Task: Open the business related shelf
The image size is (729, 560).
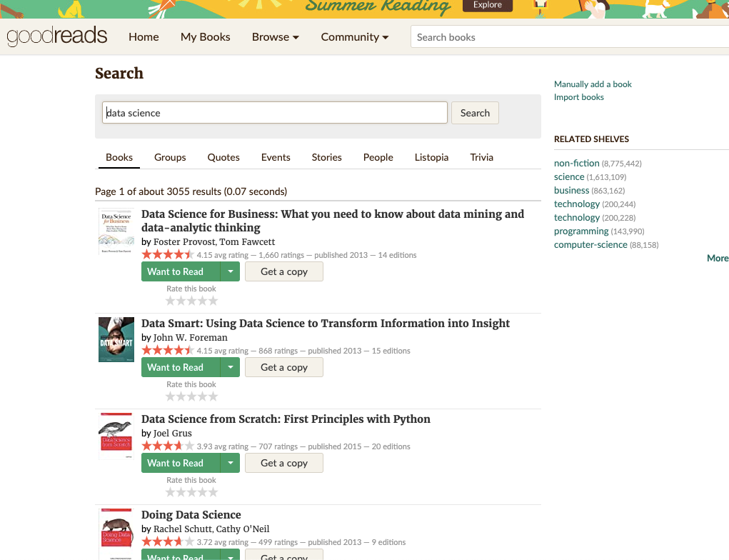Action: (571, 190)
